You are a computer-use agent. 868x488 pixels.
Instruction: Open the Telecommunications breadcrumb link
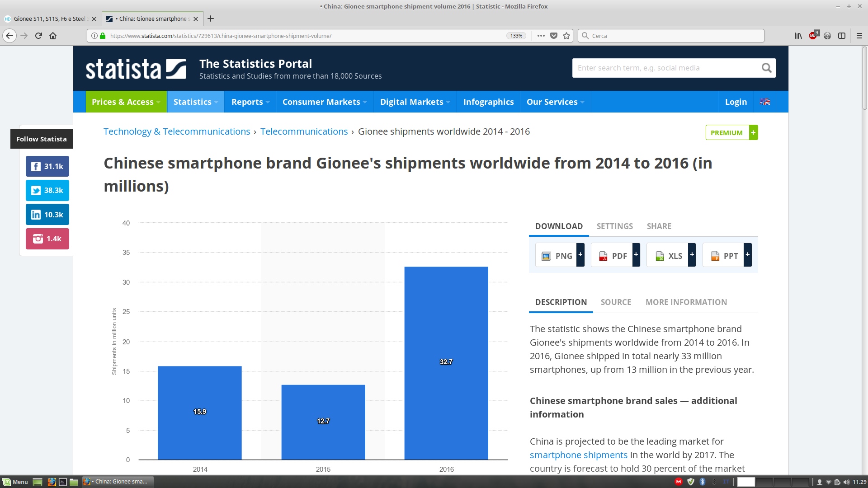304,131
